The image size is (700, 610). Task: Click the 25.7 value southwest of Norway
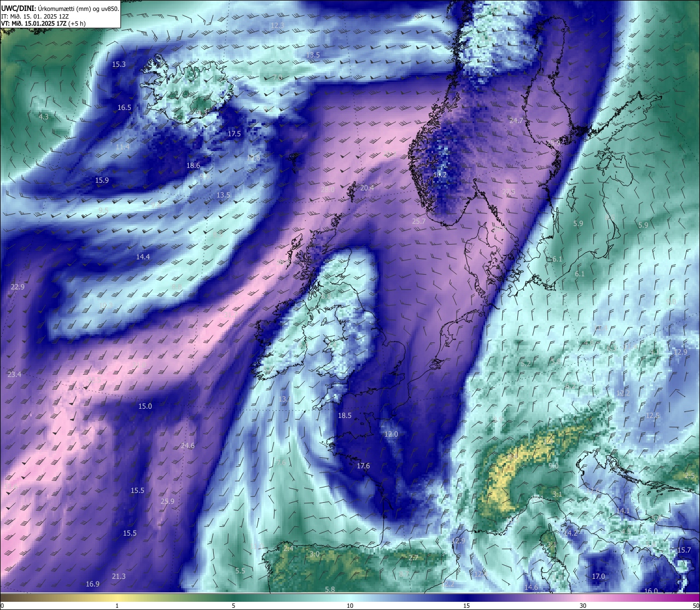[x=419, y=222]
